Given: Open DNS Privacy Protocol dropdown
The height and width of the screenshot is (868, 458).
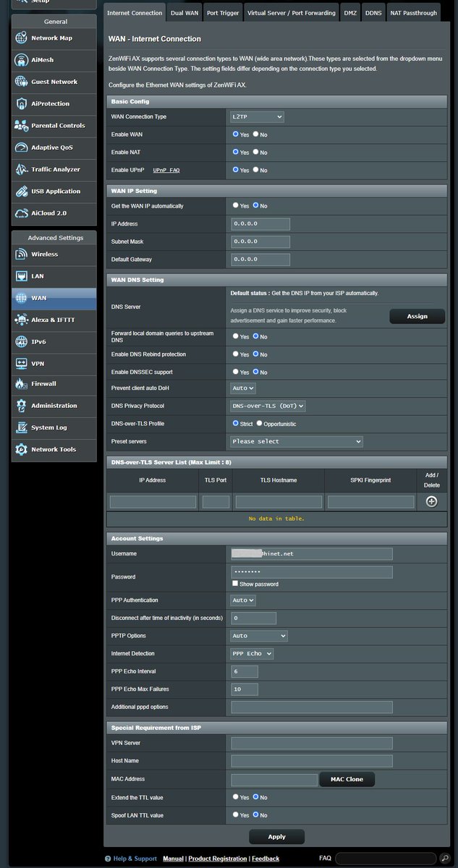Looking at the screenshot, I should (x=268, y=407).
